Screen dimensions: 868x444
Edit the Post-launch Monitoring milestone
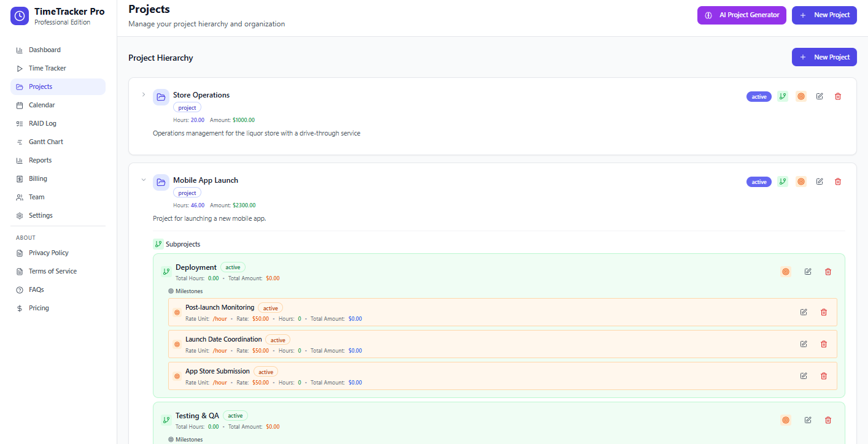(804, 312)
